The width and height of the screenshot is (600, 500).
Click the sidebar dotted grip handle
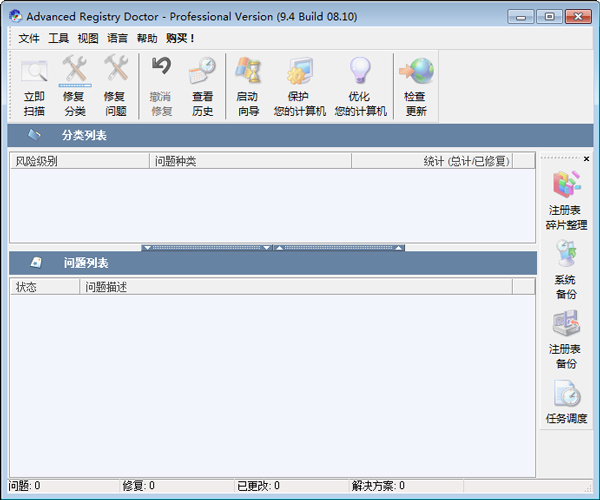(561, 158)
